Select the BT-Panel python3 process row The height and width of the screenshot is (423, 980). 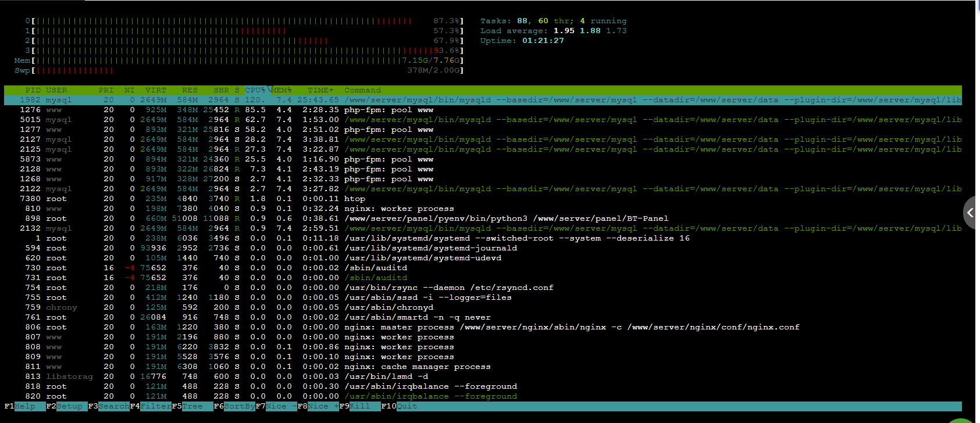pyautogui.click(x=483, y=218)
